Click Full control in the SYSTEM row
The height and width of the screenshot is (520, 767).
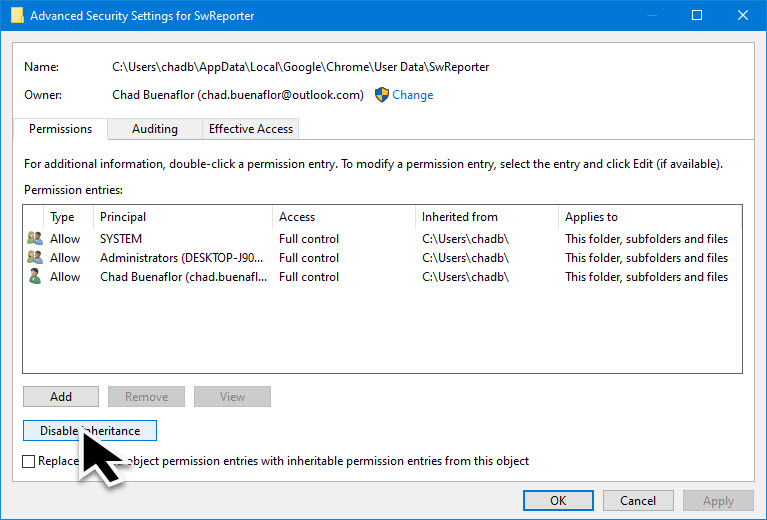click(309, 239)
